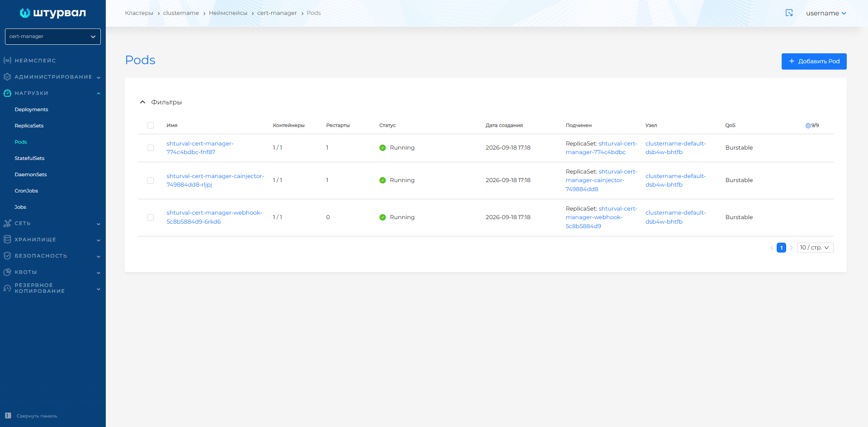Open the external window icon near username
Viewport: 868px width, 427px height.
789,13
